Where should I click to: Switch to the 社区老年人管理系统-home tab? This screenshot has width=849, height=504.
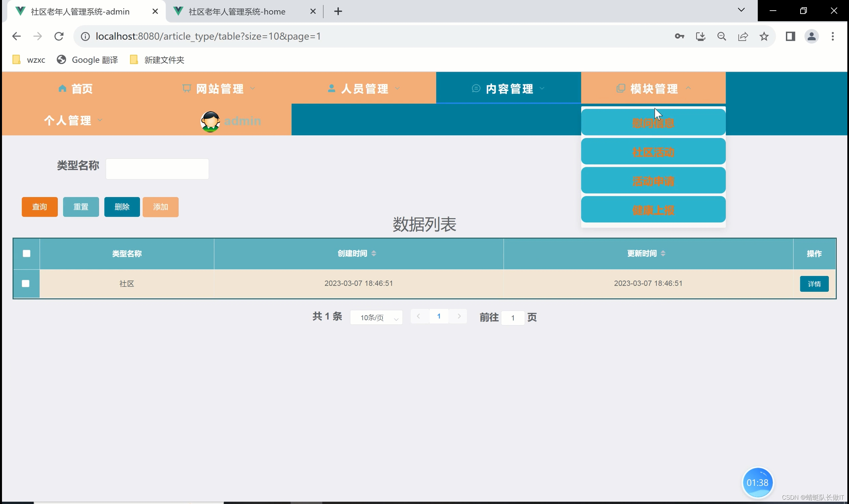[237, 12]
